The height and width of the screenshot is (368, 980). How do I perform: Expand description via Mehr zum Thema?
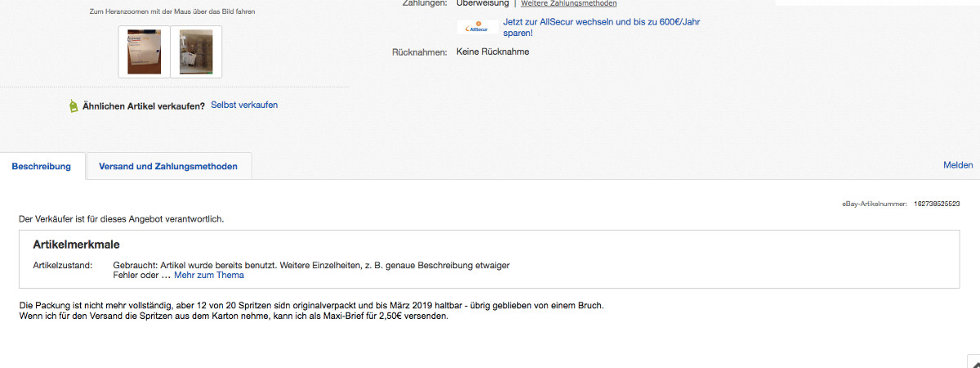[209, 275]
